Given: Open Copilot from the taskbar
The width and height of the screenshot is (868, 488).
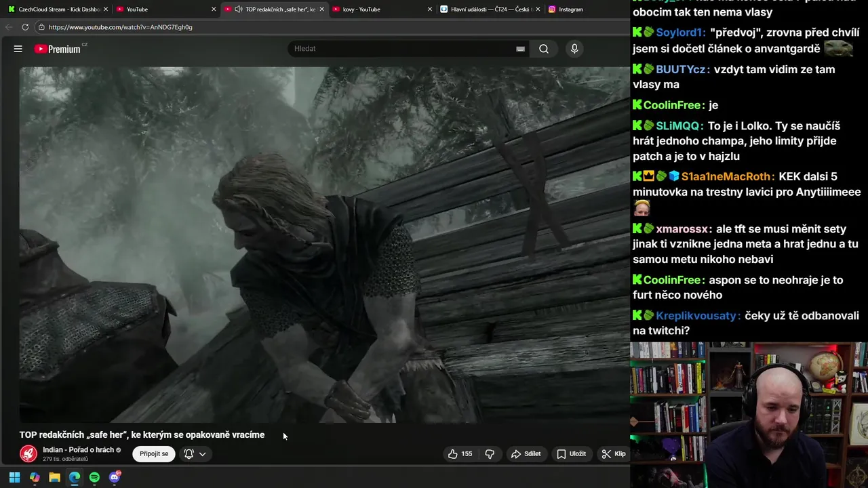Looking at the screenshot, I should pos(35,477).
